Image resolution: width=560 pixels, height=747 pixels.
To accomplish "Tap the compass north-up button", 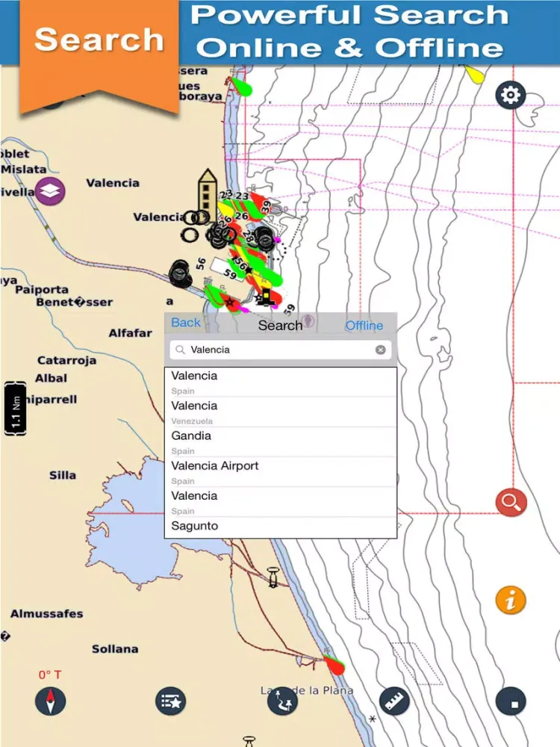I will [50, 701].
